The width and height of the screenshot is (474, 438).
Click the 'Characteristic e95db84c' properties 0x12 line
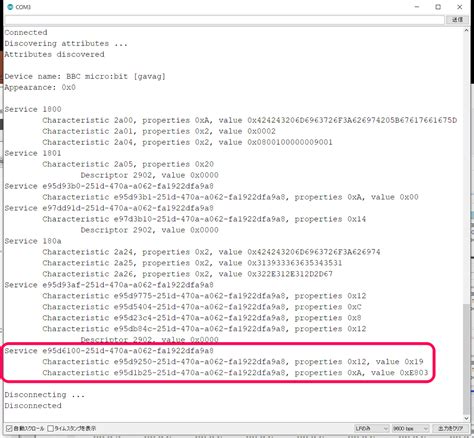pyautogui.click(x=204, y=329)
